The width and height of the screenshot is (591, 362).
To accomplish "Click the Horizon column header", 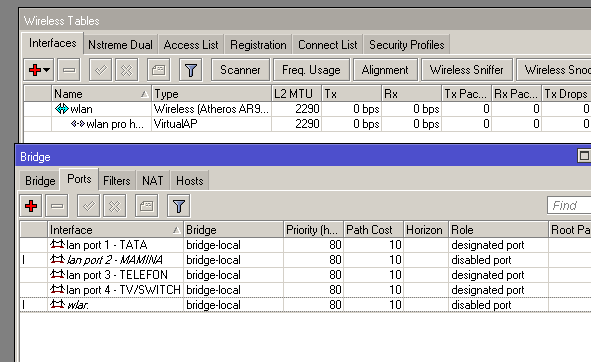I will (426, 230).
